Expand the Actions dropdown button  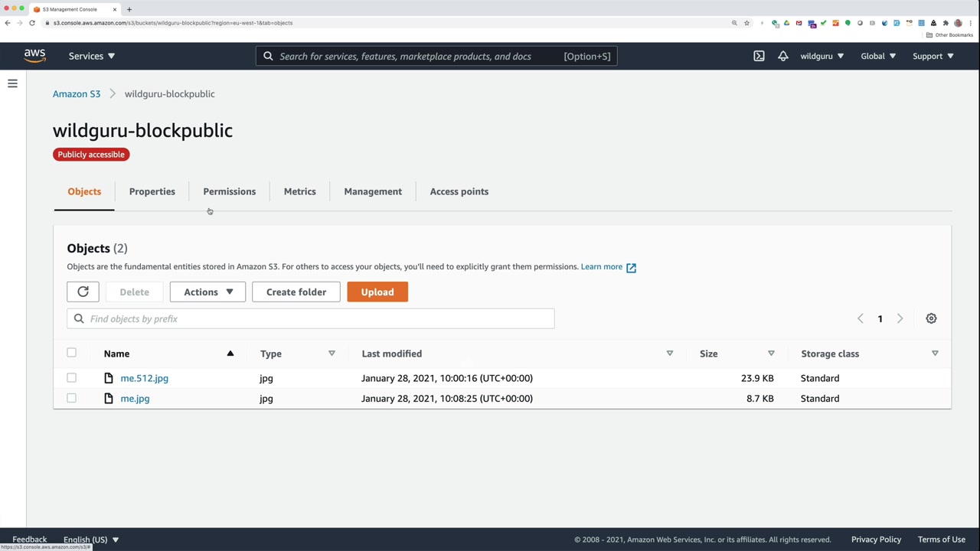[207, 292]
